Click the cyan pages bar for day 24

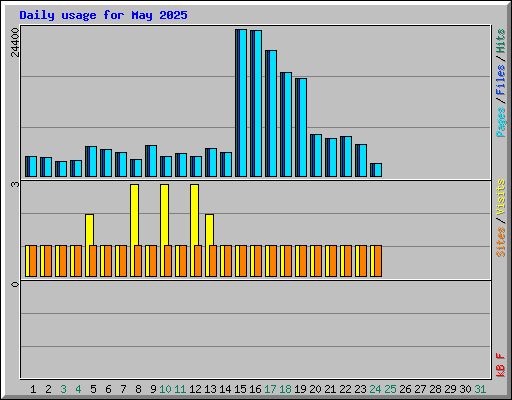378,170
